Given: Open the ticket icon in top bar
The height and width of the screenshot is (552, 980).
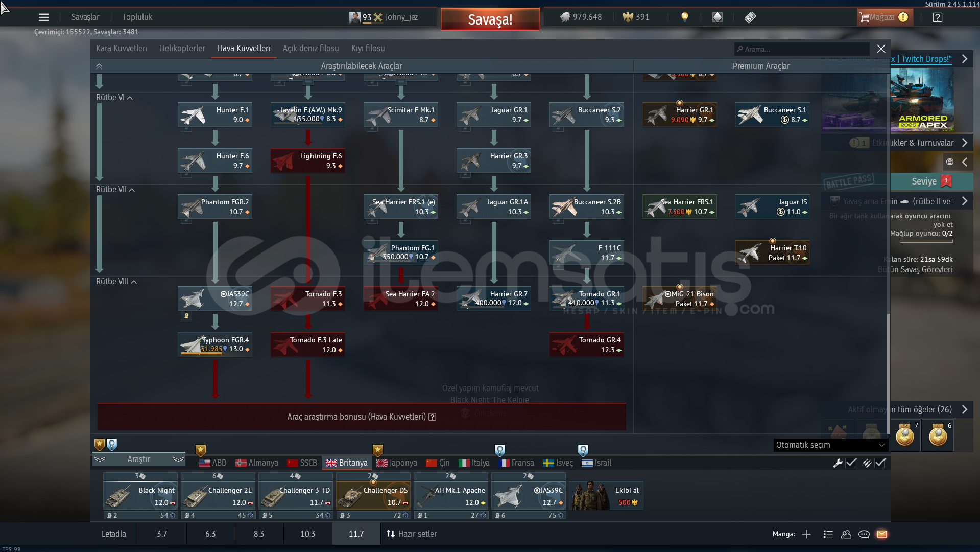Looking at the screenshot, I should click(x=750, y=17).
